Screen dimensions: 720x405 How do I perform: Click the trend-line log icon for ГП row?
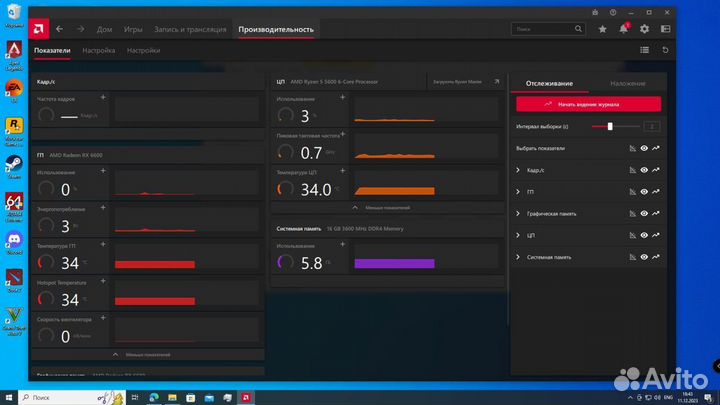tap(656, 191)
